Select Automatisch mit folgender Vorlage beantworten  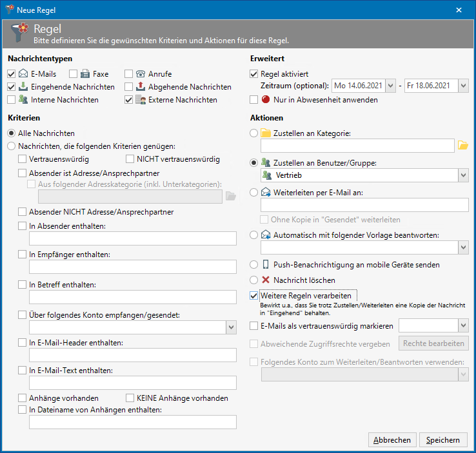click(x=253, y=235)
